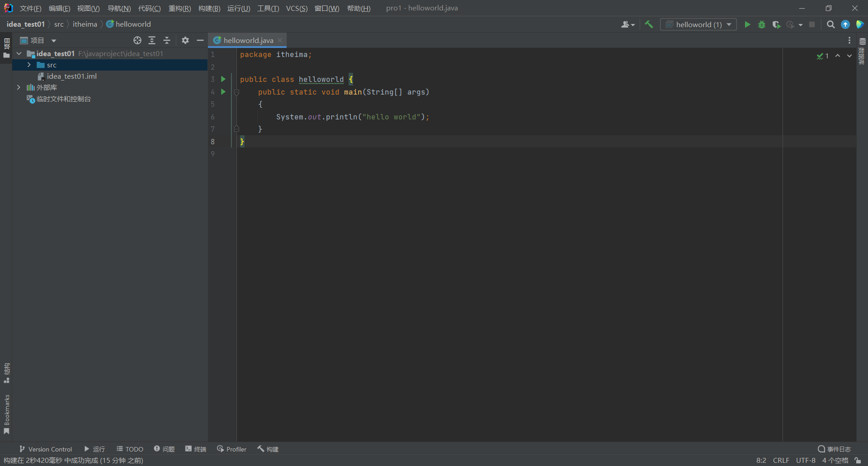Open the Build (构建) bottom tool window

[268, 449]
